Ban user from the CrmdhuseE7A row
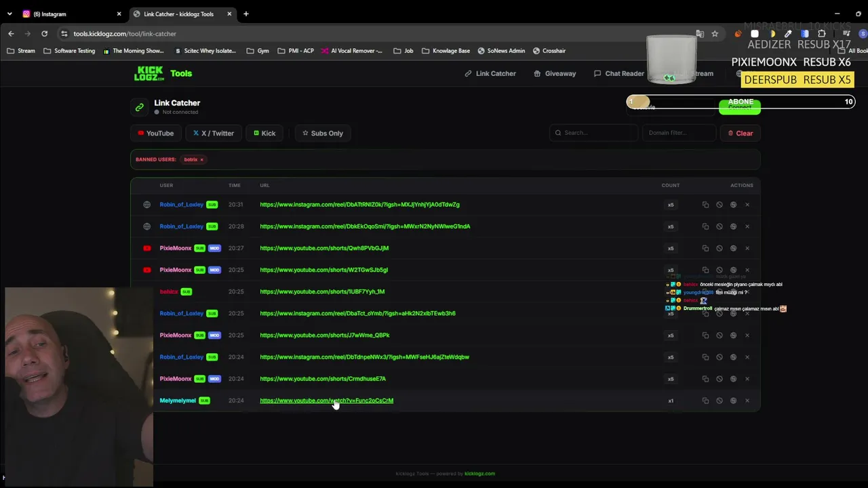This screenshot has height=488, width=868. tap(719, 379)
